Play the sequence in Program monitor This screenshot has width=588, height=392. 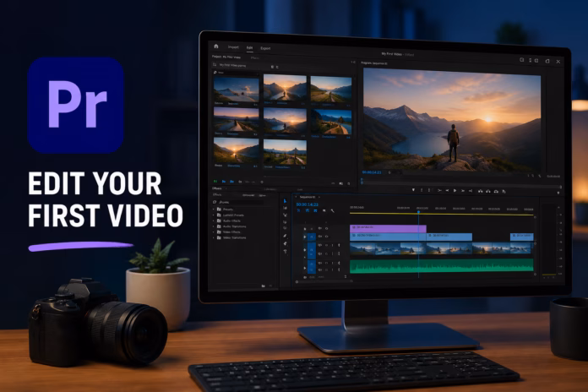455,191
